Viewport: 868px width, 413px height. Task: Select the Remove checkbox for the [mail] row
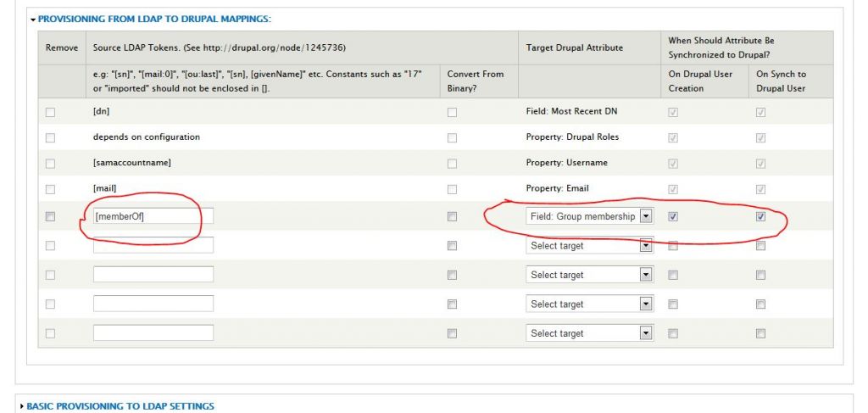point(50,189)
